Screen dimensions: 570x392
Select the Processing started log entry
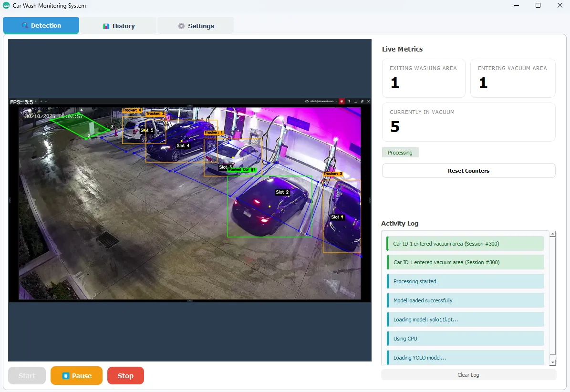coord(466,281)
